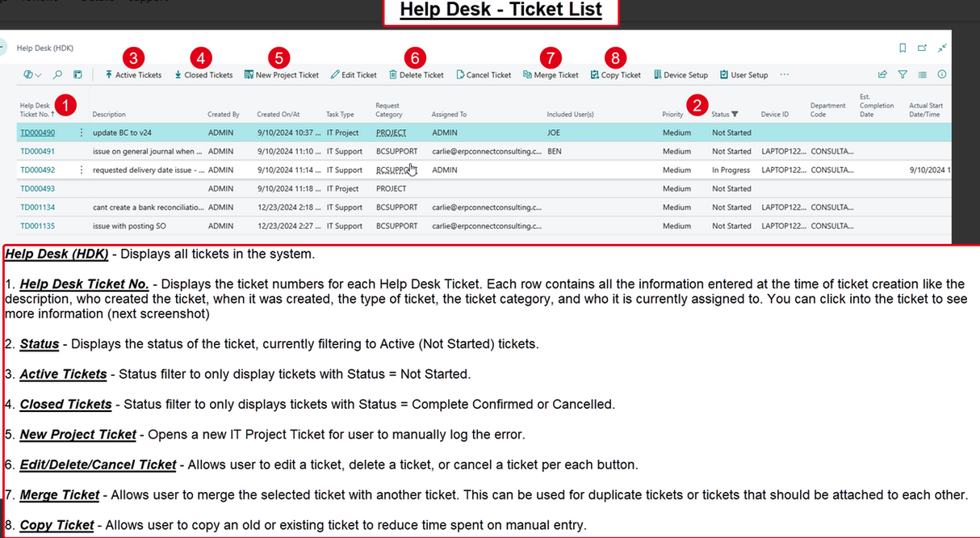Open this page in a new window
The width and height of the screenshot is (980, 538).
point(922,48)
